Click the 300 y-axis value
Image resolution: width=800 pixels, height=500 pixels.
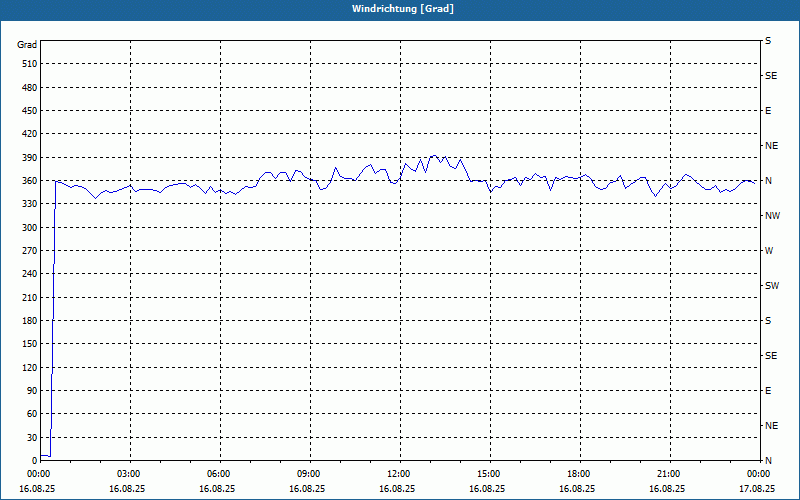coord(30,228)
